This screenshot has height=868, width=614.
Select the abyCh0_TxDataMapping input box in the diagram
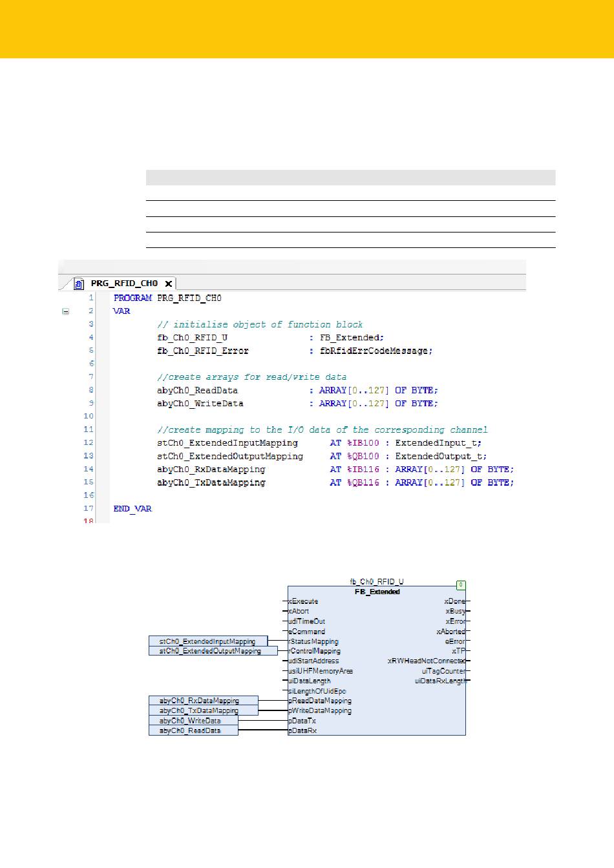pos(203,710)
